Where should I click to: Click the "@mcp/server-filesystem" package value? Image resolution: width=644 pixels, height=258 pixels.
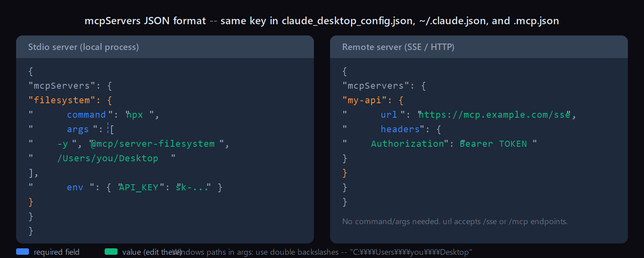tap(153, 144)
